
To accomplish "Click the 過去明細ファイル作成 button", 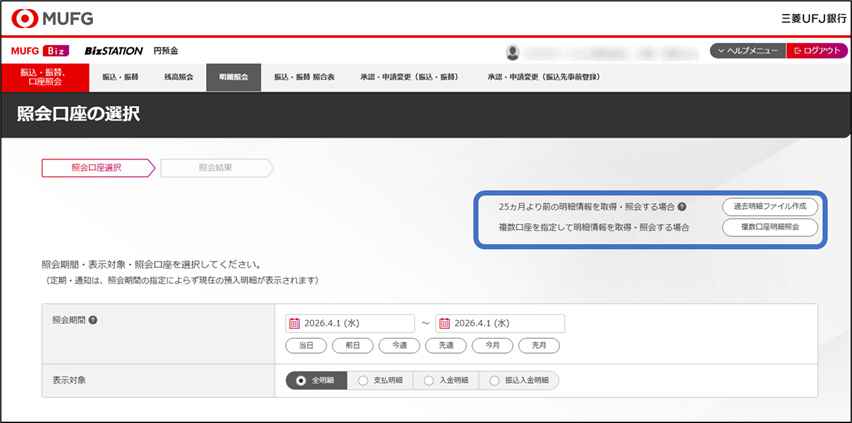I will pyautogui.click(x=769, y=206).
